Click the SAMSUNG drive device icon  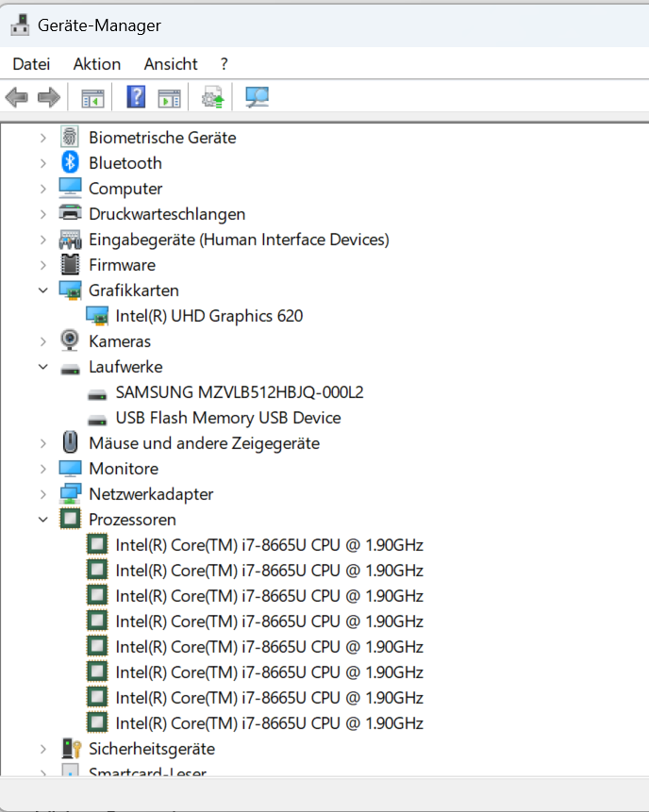(97, 394)
